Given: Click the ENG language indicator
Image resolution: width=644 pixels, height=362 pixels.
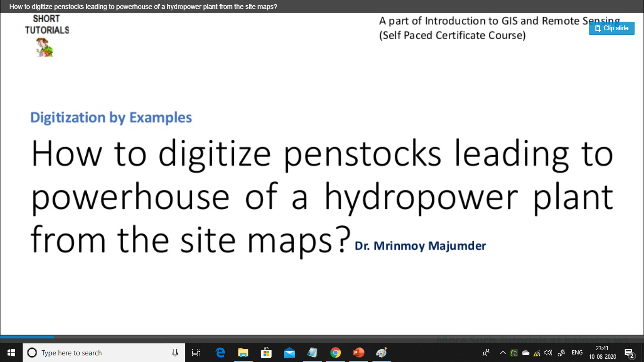Looking at the screenshot, I should pos(577,353).
